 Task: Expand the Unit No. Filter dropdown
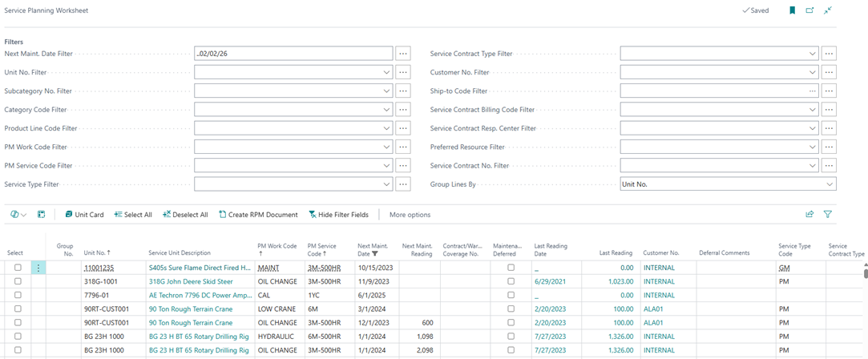click(386, 72)
